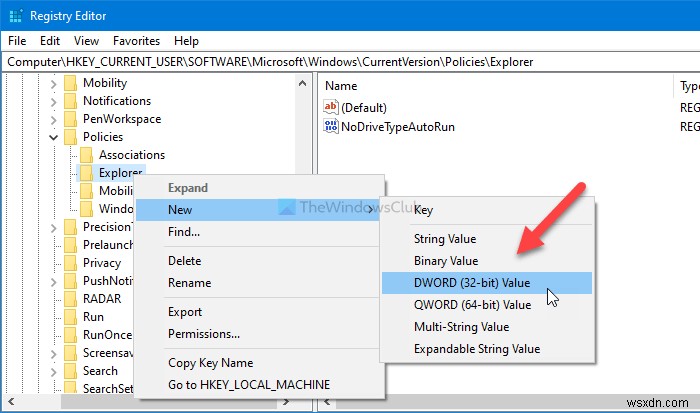The width and height of the screenshot is (700, 413).
Task: Click the Policies folder icon
Action: coord(71,137)
